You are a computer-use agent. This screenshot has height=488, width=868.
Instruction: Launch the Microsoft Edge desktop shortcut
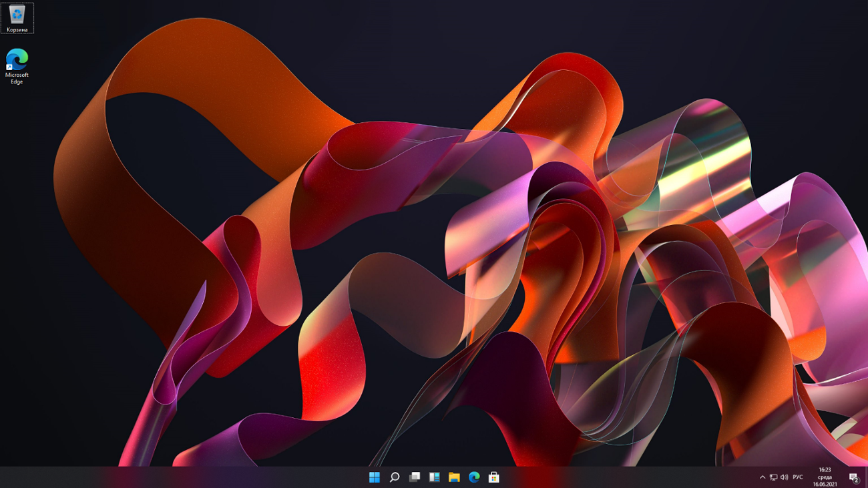(x=17, y=63)
